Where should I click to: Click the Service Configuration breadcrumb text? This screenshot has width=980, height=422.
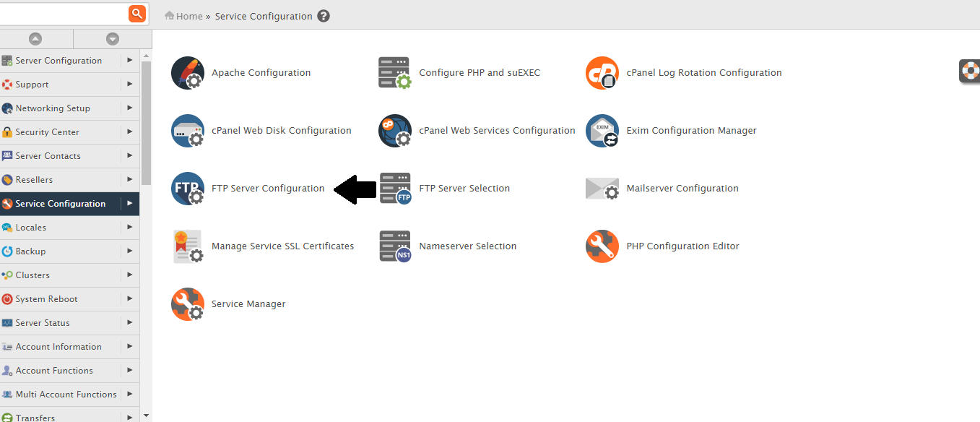tap(264, 16)
